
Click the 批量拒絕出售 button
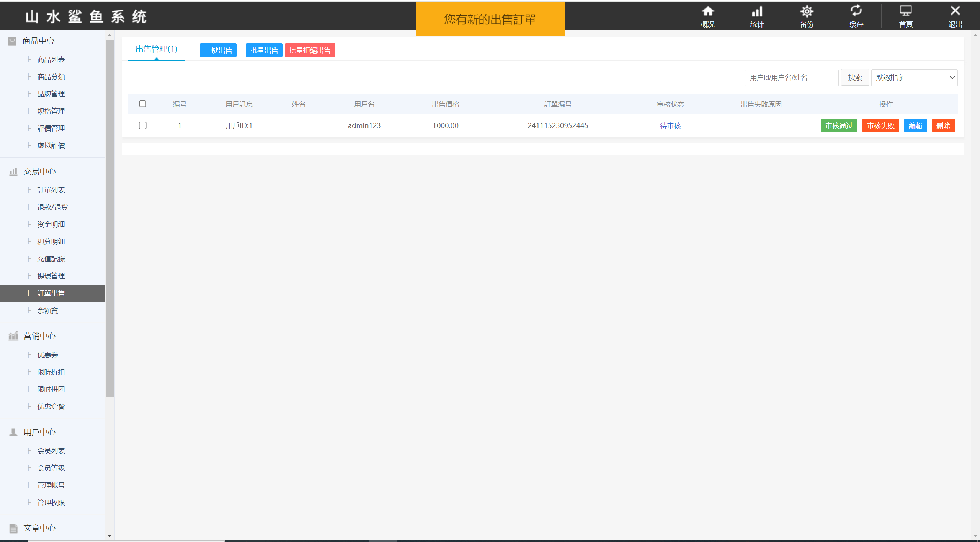[310, 50]
